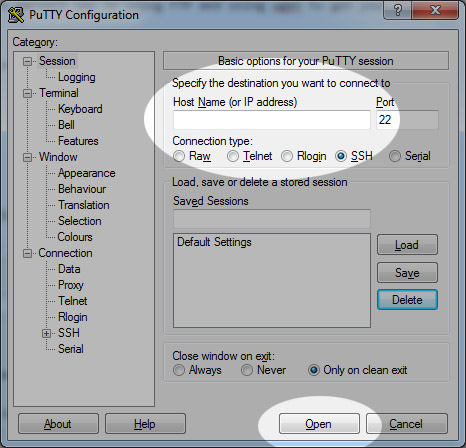This screenshot has height=448, width=466.
Task: Click the title bar help question mark
Action: pyautogui.click(x=397, y=10)
